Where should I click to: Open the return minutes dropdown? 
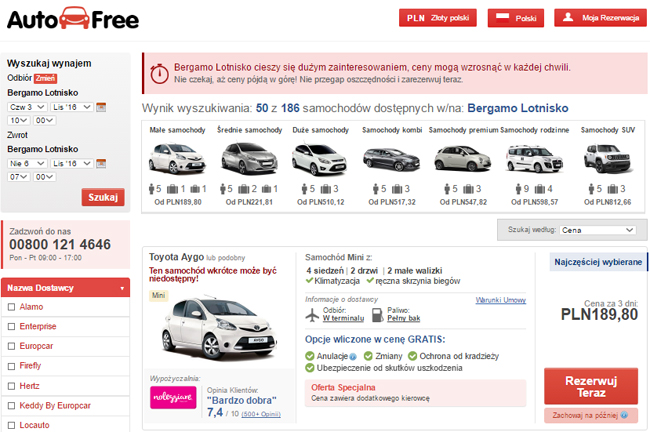44,177
